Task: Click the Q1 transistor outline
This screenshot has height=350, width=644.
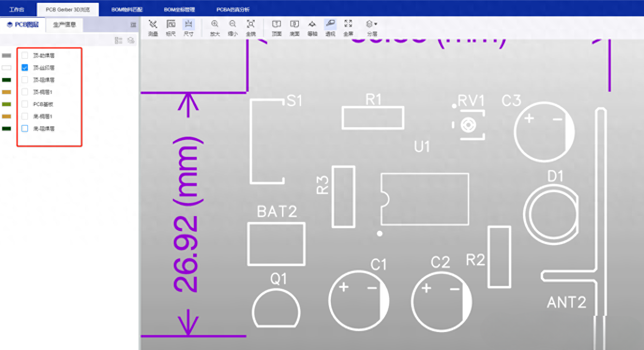Action: click(276, 309)
